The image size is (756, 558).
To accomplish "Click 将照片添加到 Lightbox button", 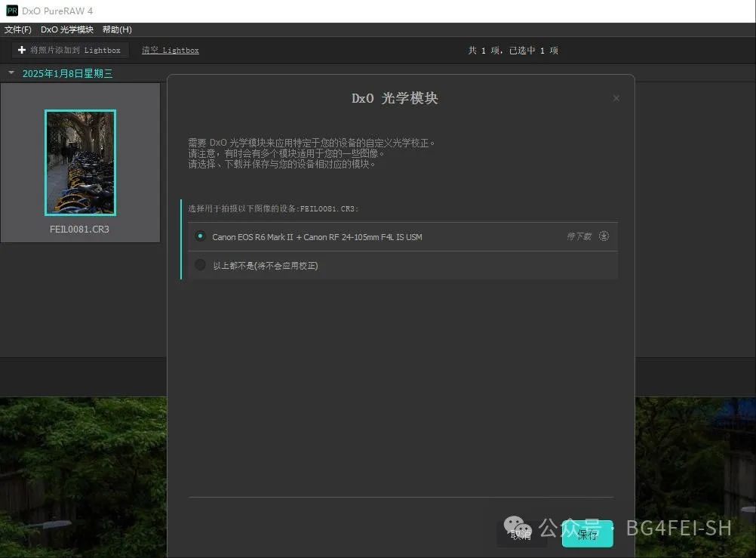I will click(69, 50).
